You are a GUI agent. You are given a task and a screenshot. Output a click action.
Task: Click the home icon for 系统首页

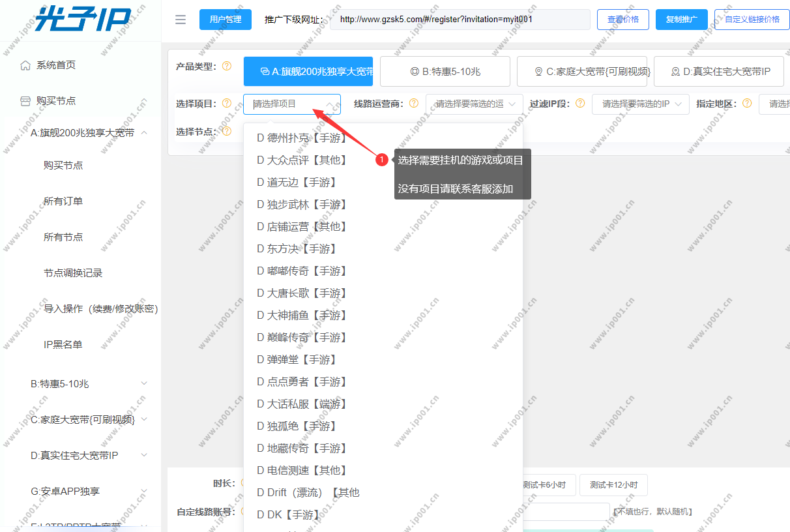pos(25,65)
